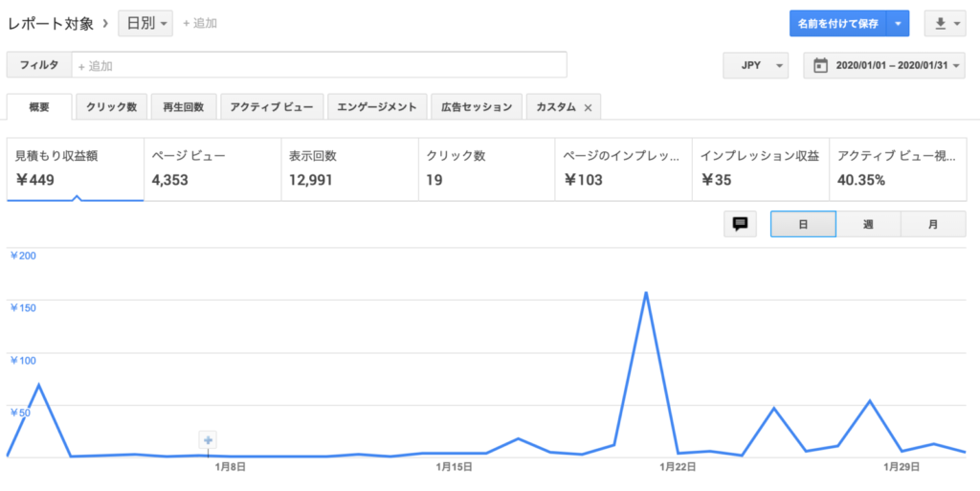
Task: Open the エンゲージメント tab
Action: tap(377, 107)
